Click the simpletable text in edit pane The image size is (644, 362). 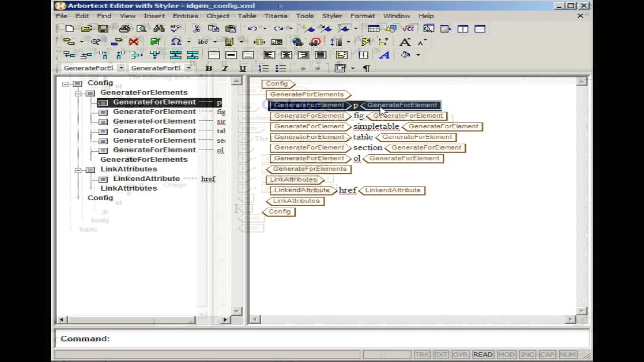click(376, 126)
